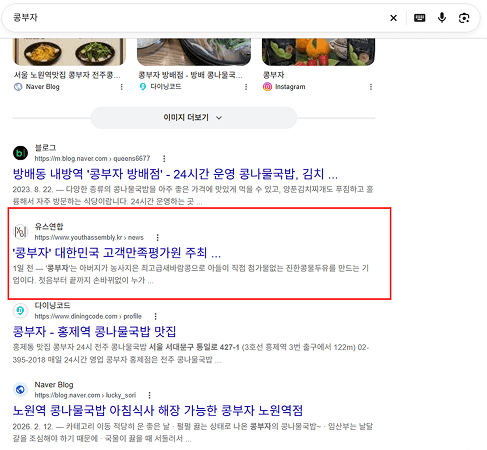Expand 이미지 더보기 to show more images

pyautogui.click(x=194, y=118)
